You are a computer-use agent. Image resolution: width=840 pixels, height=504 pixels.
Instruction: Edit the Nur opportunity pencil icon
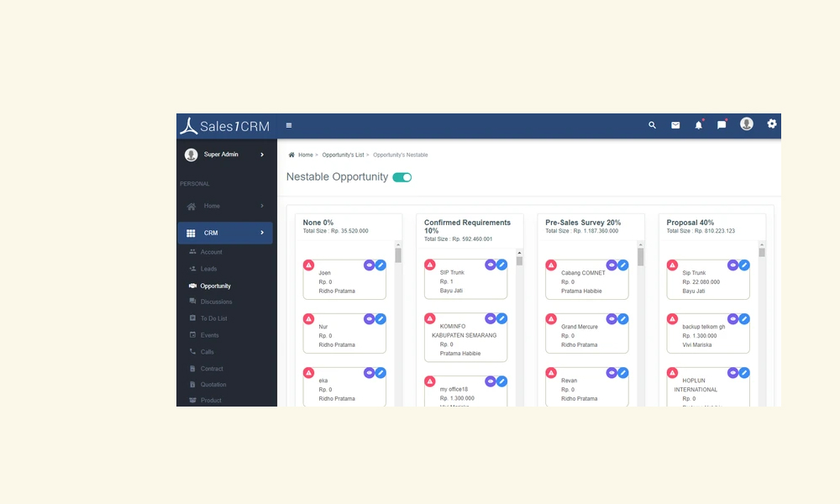pos(381,319)
